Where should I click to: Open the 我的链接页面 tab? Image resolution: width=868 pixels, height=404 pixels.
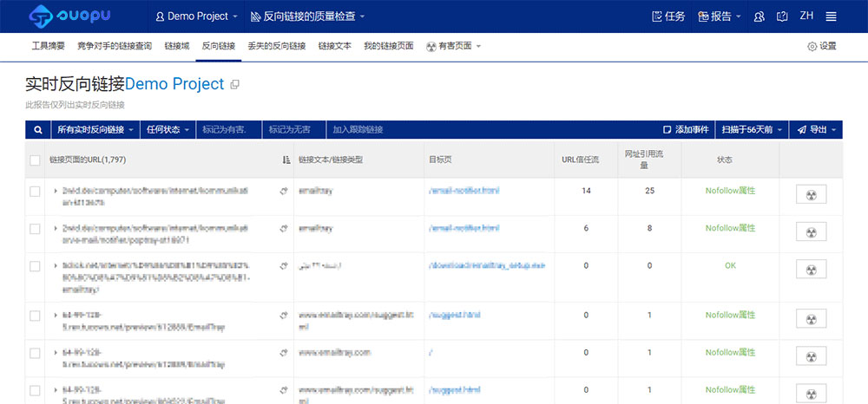tap(389, 47)
